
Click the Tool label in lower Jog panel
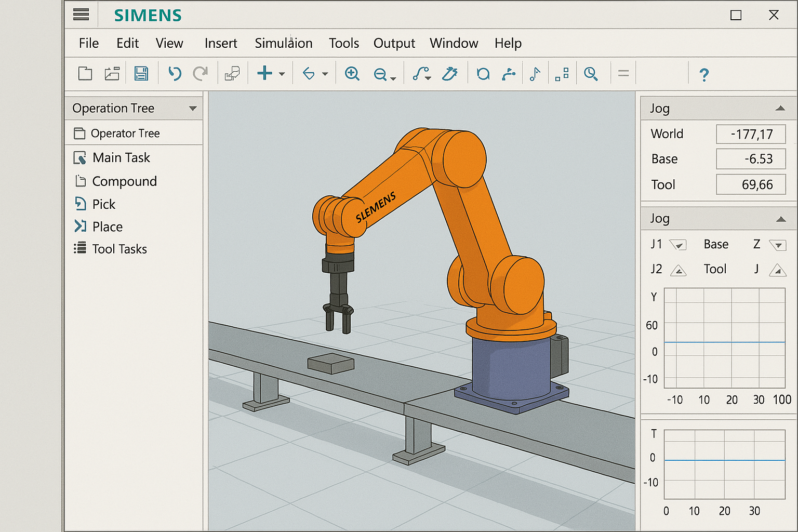pyautogui.click(x=715, y=269)
